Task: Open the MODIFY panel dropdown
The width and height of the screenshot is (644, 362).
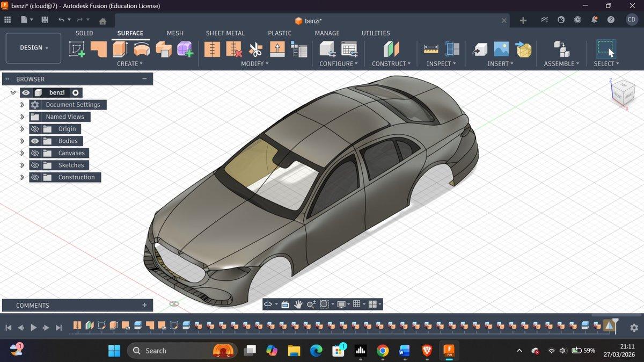Action: (255, 63)
